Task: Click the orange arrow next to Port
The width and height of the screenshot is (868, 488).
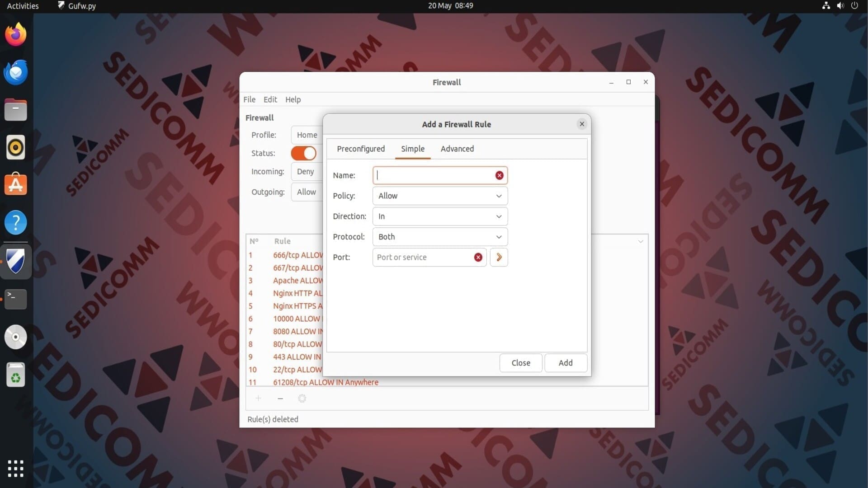Action: (x=499, y=257)
